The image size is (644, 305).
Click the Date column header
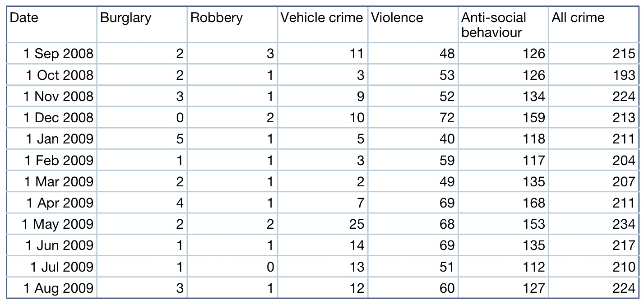coord(24,18)
